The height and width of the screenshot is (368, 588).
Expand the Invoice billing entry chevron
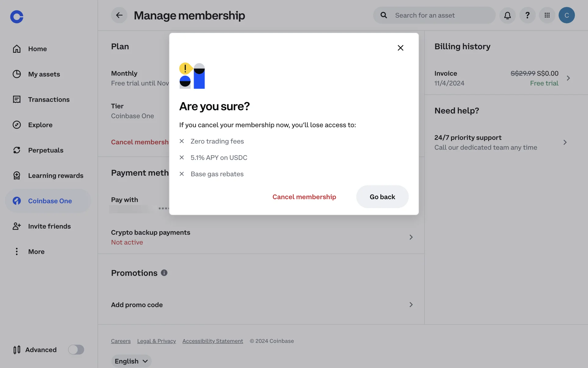(x=568, y=78)
